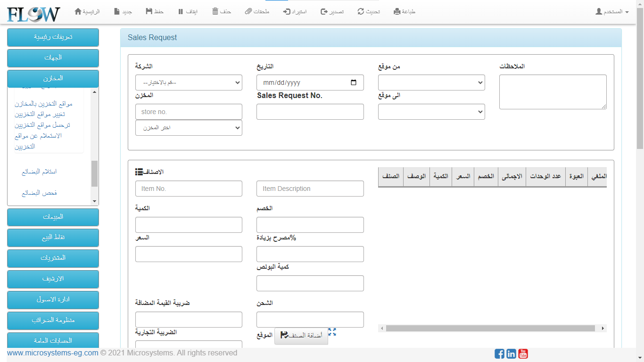Click the Import (استيراد) icon
644x362 pixels.
(x=287, y=11)
